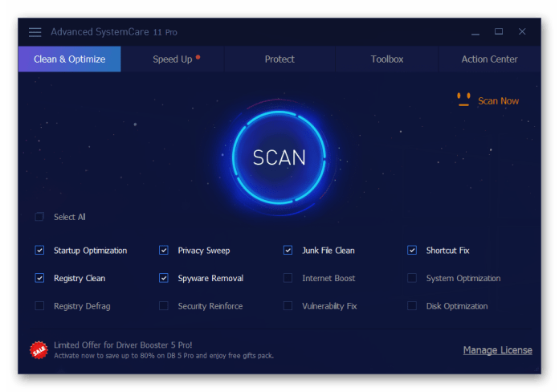
Task: Uncheck Shortcut Fix checkbox
Action: [412, 250]
